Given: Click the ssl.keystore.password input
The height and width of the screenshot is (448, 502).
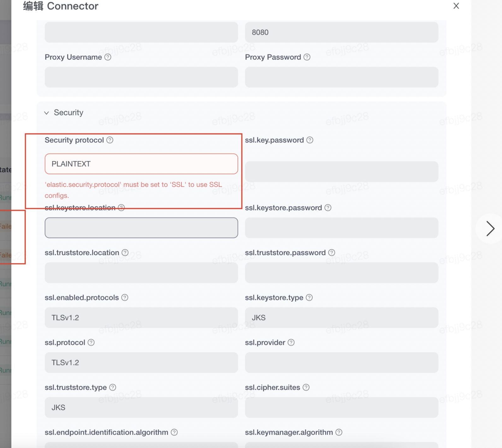Looking at the screenshot, I should coord(341,228).
